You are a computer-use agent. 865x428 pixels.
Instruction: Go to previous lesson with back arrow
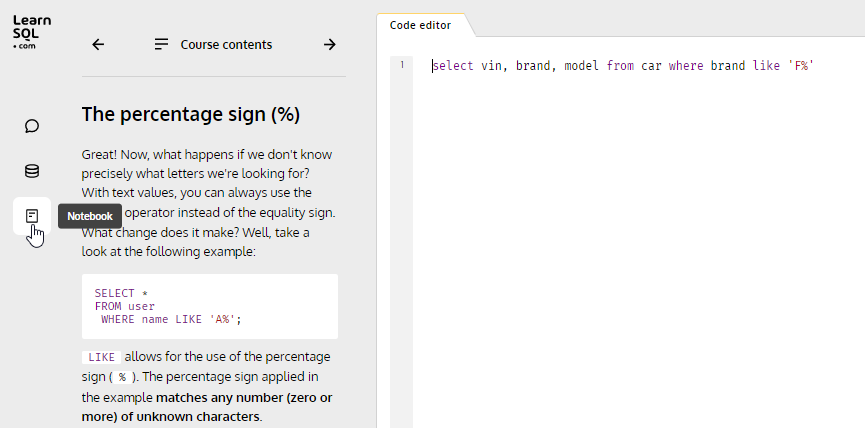tap(98, 45)
